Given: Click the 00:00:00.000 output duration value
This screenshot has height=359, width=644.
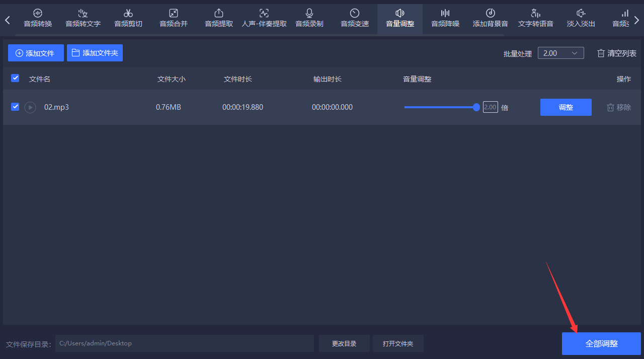Looking at the screenshot, I should (332, 107).
